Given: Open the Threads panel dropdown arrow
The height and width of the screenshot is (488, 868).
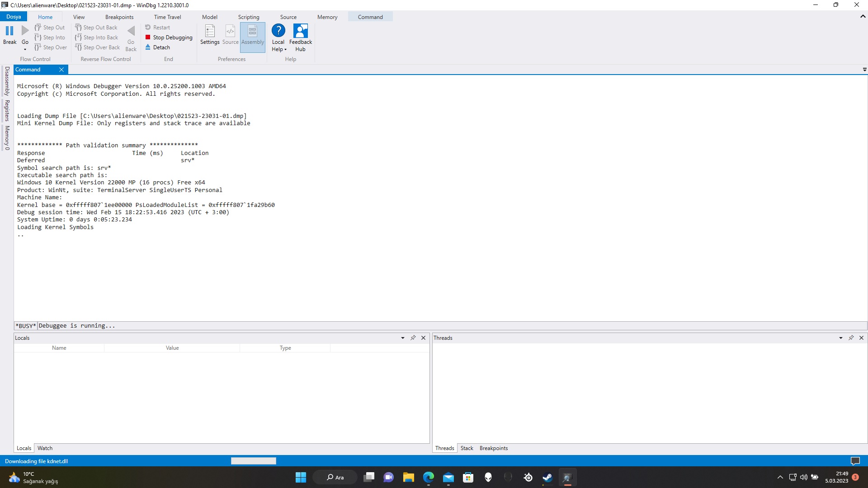Looking at the screenshot, I should (840, 338).
